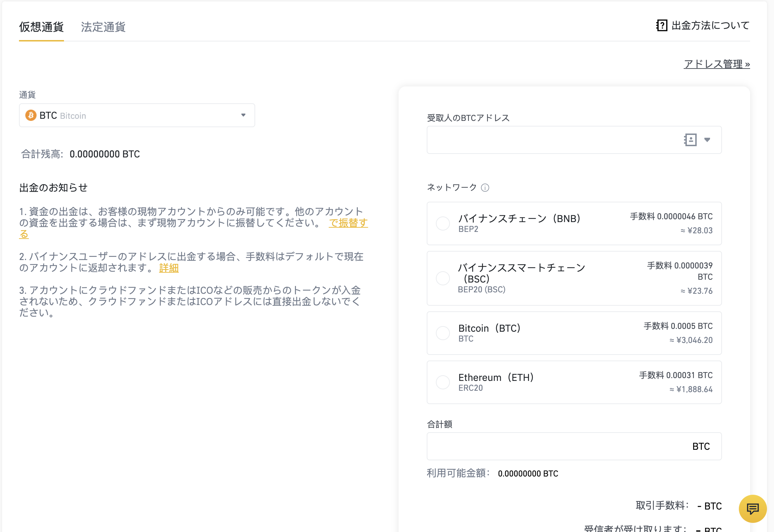Open the アドレス管理 link

(x=716, y=64)
